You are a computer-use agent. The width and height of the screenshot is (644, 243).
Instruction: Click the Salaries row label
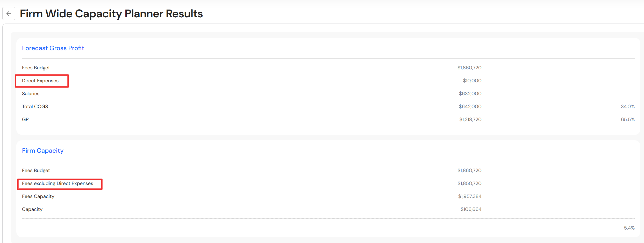31,94
